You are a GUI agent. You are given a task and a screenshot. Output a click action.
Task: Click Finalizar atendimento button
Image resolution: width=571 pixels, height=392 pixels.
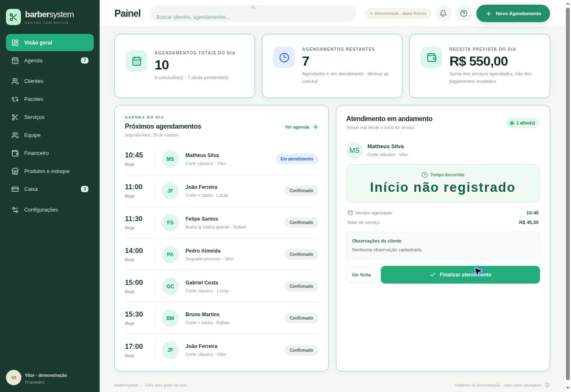tap(460, 275)
